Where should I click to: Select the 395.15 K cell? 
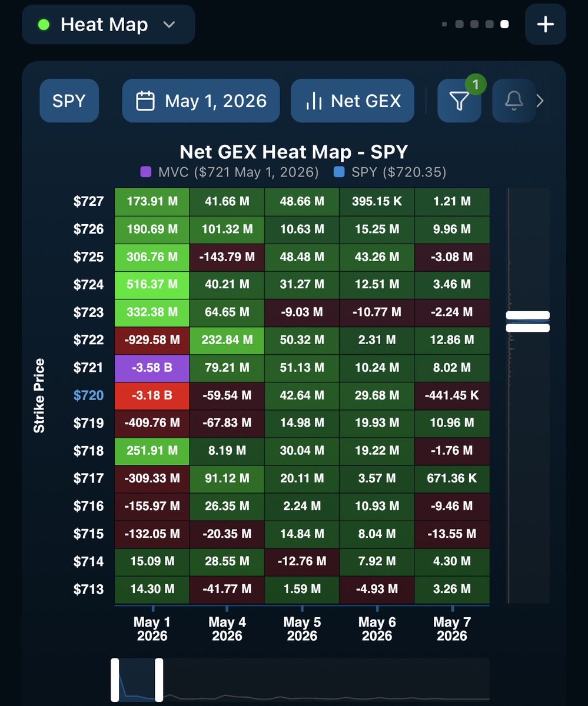[377, 202]
